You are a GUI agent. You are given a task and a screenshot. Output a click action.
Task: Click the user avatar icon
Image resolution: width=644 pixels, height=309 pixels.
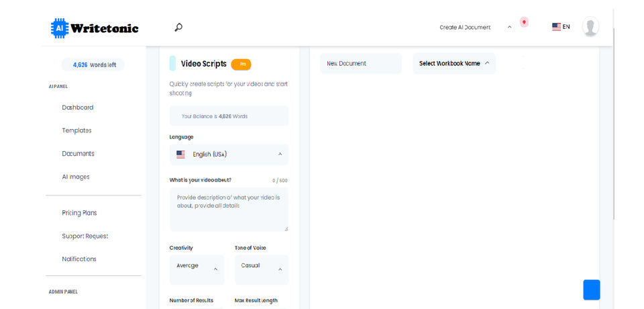pyautogui.click(x=590, y=27)
